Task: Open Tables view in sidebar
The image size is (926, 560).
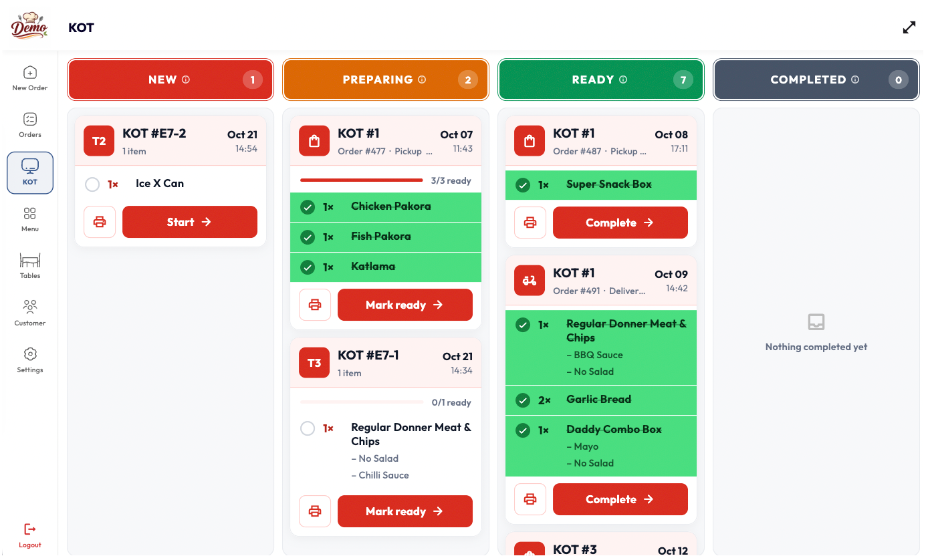Action: (30, 266)
